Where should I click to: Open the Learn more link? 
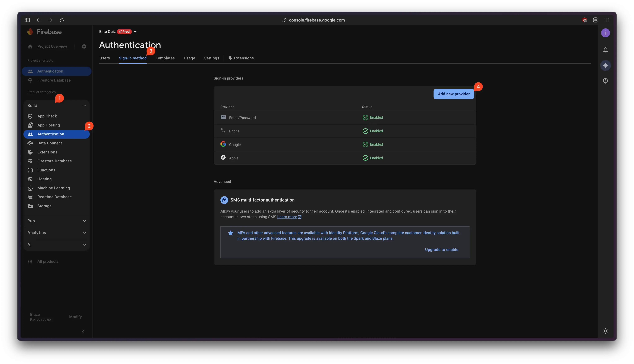pos(289,217)
